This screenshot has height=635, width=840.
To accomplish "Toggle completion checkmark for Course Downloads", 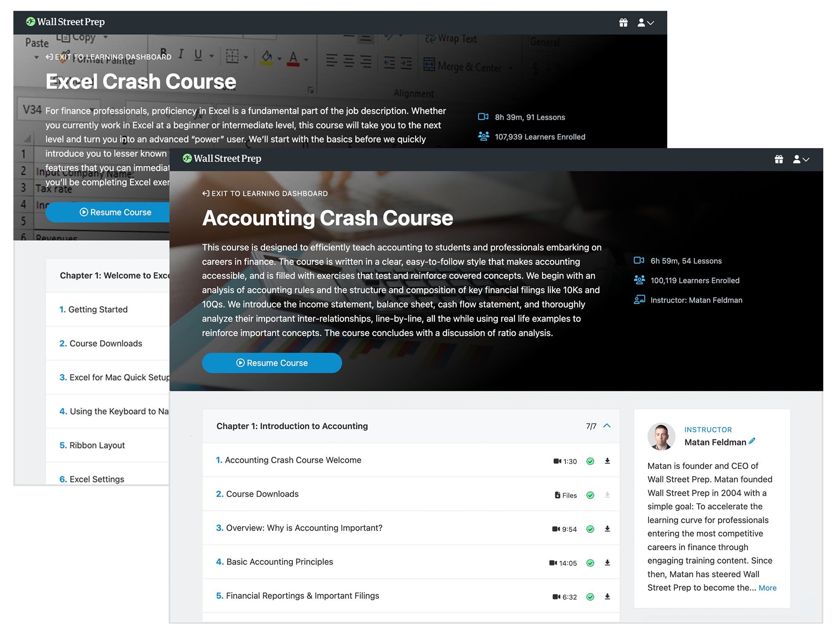I will 590,495.
